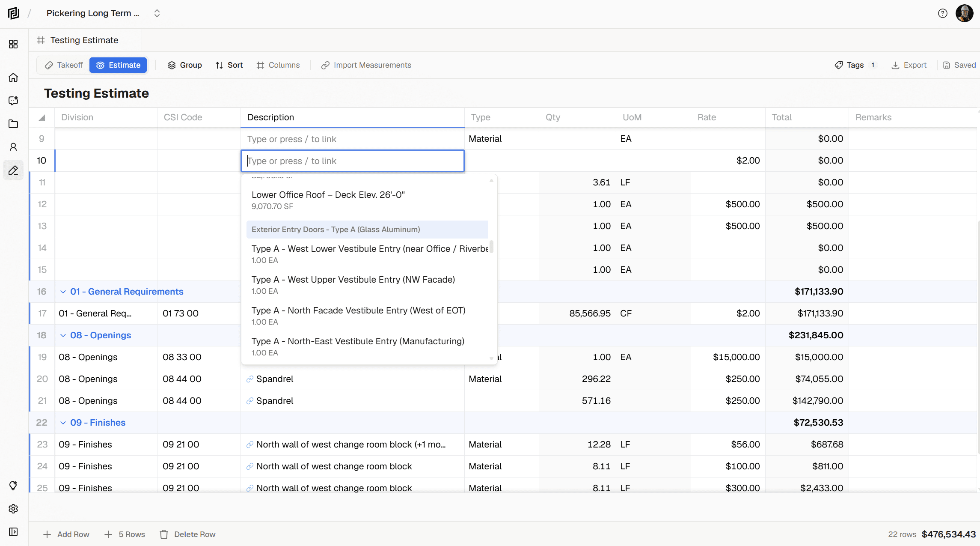Click dropdown list scrollbar thumb
Image resolution: width=980 pixels, height=546 pixels.
(491, 247)
